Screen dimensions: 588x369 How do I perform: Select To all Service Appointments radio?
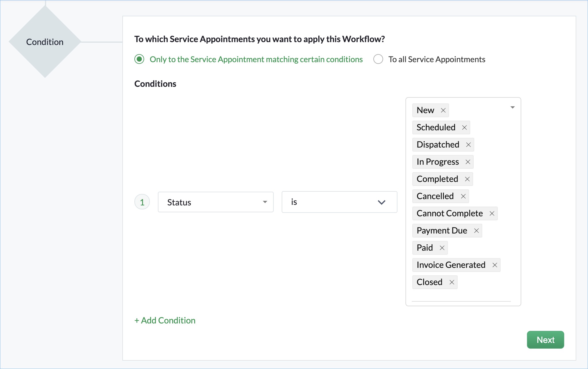tap(378, 59)
